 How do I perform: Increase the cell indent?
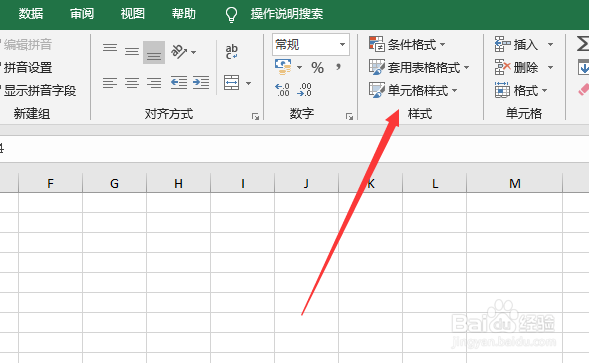tap(201, 82)
